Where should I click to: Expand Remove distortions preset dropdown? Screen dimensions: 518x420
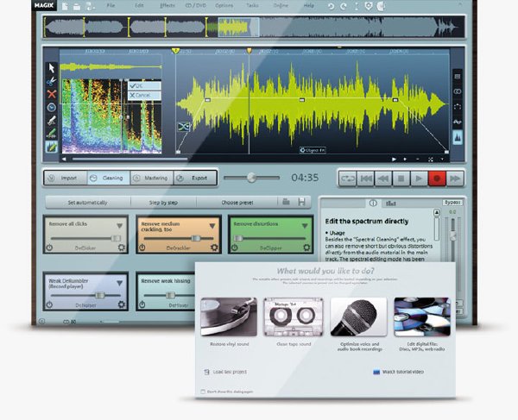coord(305,226)
